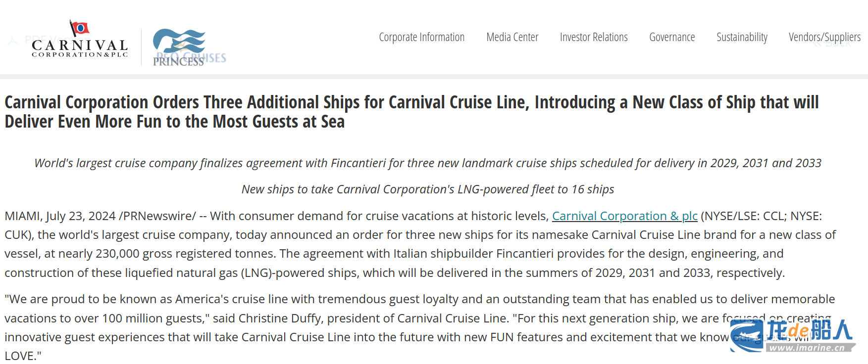
Task: Open the Investor Relations section
Action: pyautogui.click(x=594, y=37)
